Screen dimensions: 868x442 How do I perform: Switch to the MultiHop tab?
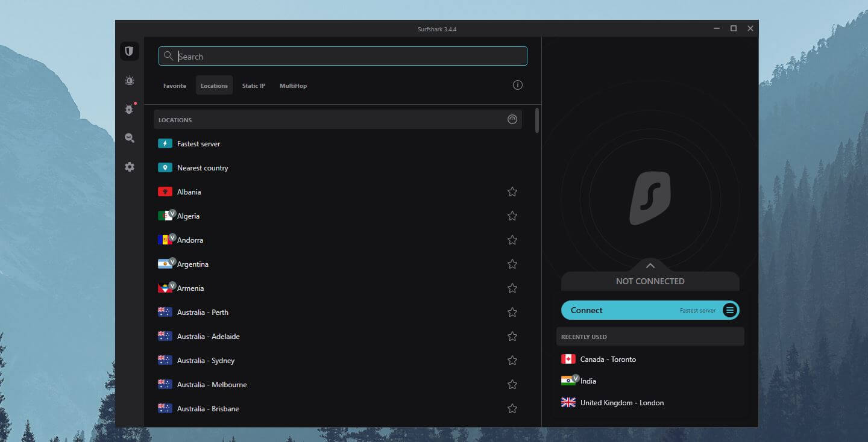pyautogui.click(x=293, y=86)
